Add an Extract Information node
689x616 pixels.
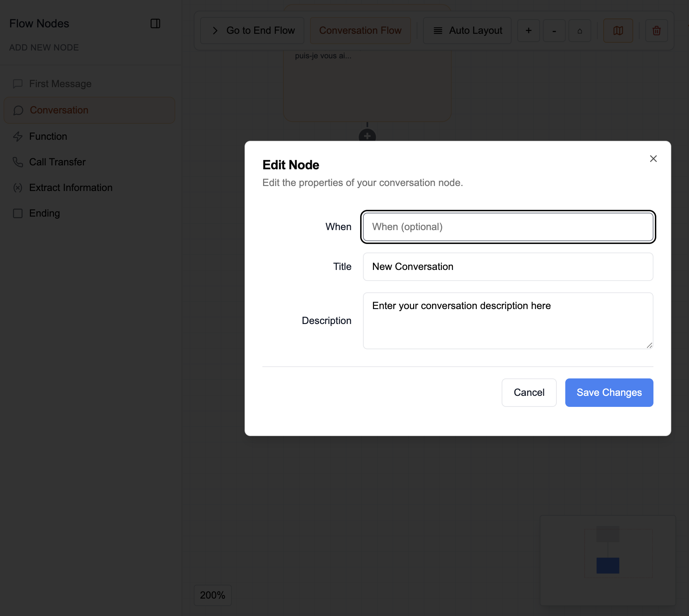pos(71,188)
